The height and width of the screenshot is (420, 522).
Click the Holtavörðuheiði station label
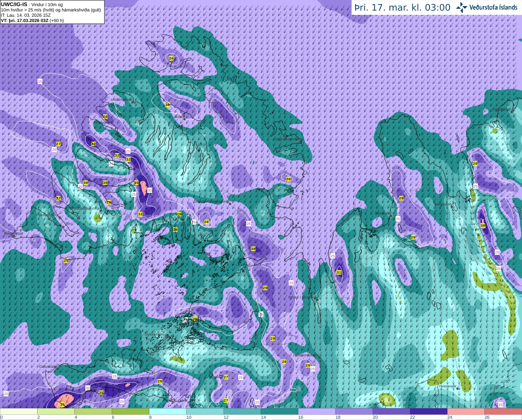tap(306, 355)
